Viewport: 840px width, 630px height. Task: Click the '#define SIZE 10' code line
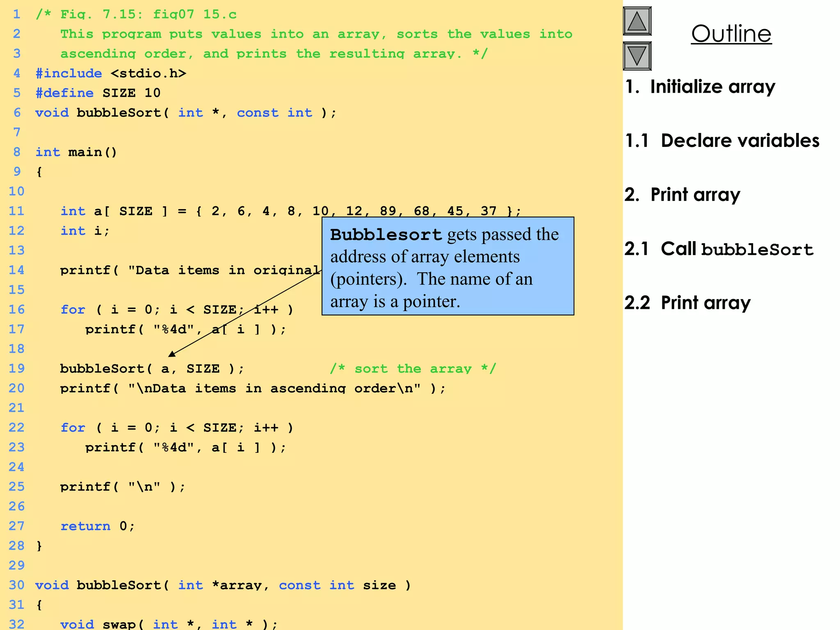98,93
